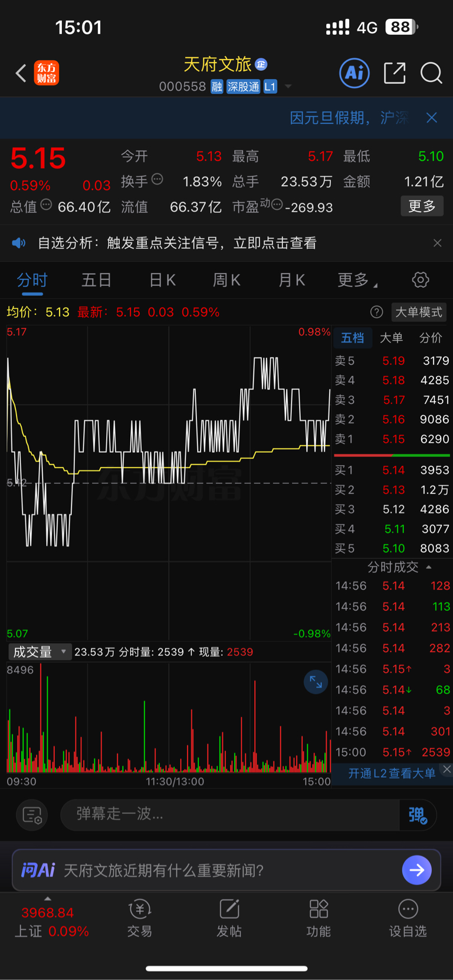Switch to the 大单 tab
The width and height of the screenshot is (453, 980).
click(x=391, y=338)
